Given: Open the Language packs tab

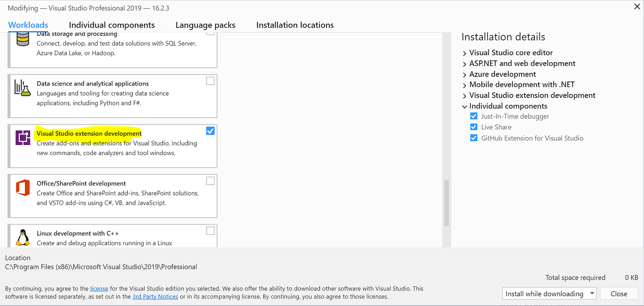Looking at the screenshot, I should click(x=205, y=25).
